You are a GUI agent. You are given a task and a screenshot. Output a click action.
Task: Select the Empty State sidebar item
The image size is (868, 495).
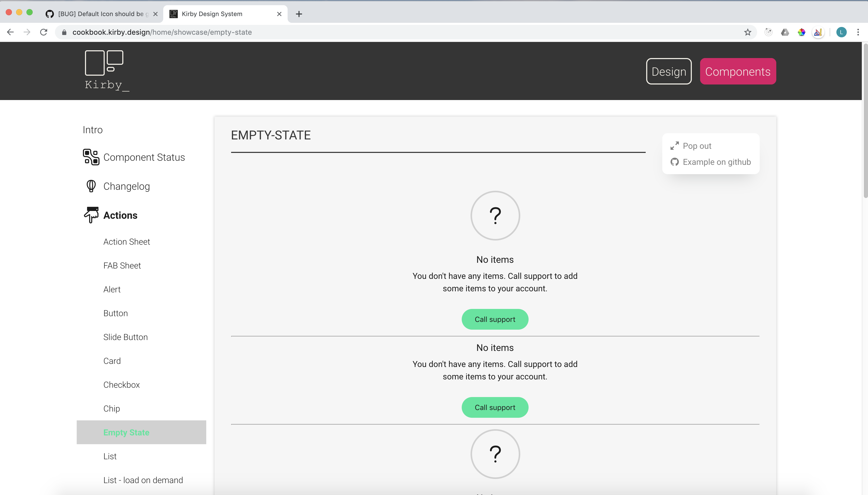[x=126, y=433]
